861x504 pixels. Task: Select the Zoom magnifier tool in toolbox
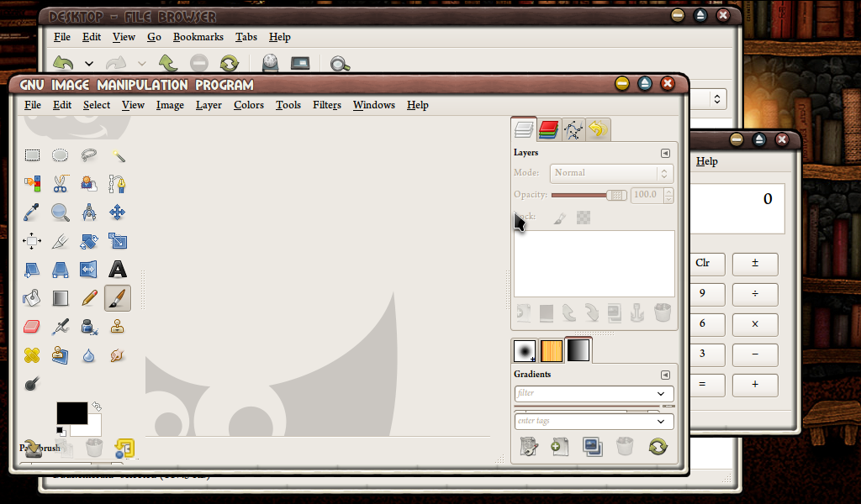[60, 213]
